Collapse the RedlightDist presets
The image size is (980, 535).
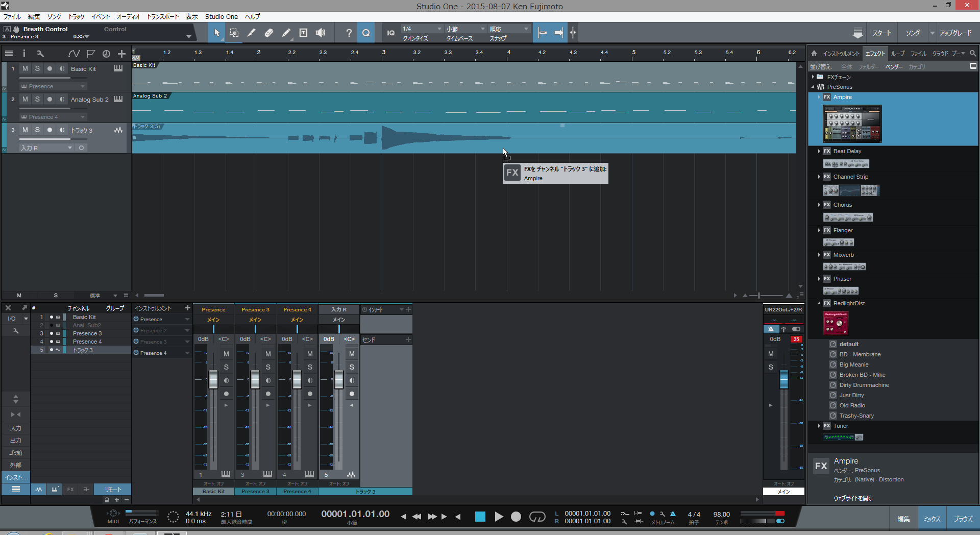[819, 303]
